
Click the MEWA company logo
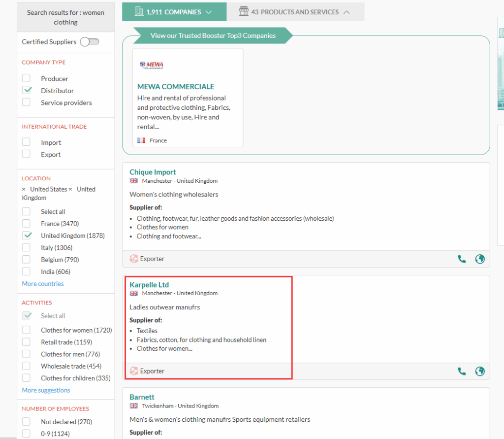click(x=152, y=65)
